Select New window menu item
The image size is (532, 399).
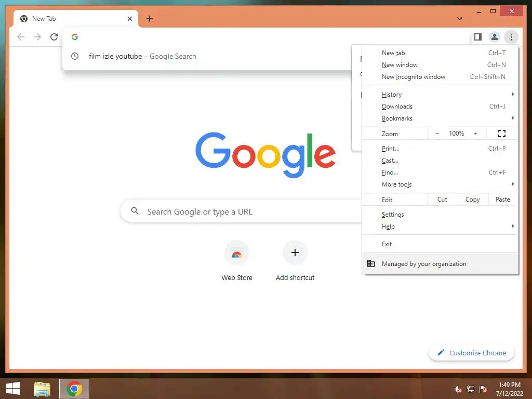(x=440, y=65)
